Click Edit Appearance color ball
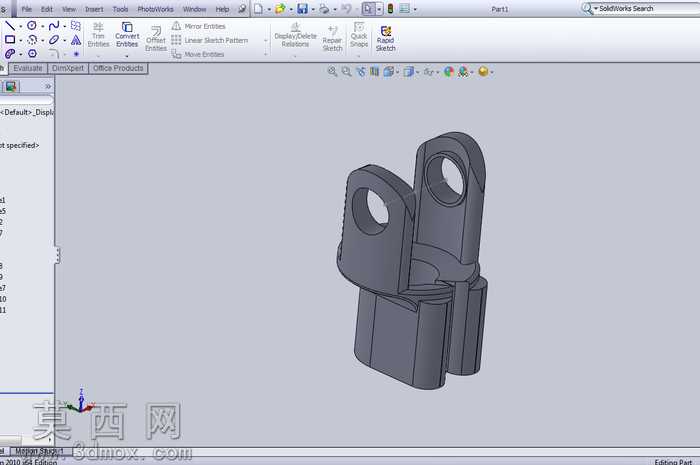Screen dimensions: 700x465 (449, 71)
